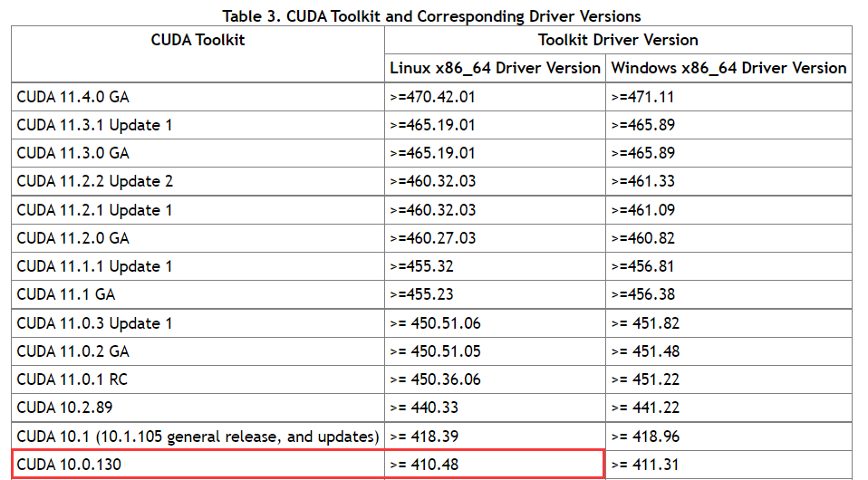Screen dimensions: 868x480
Task: Click the 'Linux x86_64 Driver Version' header
Action: tap(495, 68)
